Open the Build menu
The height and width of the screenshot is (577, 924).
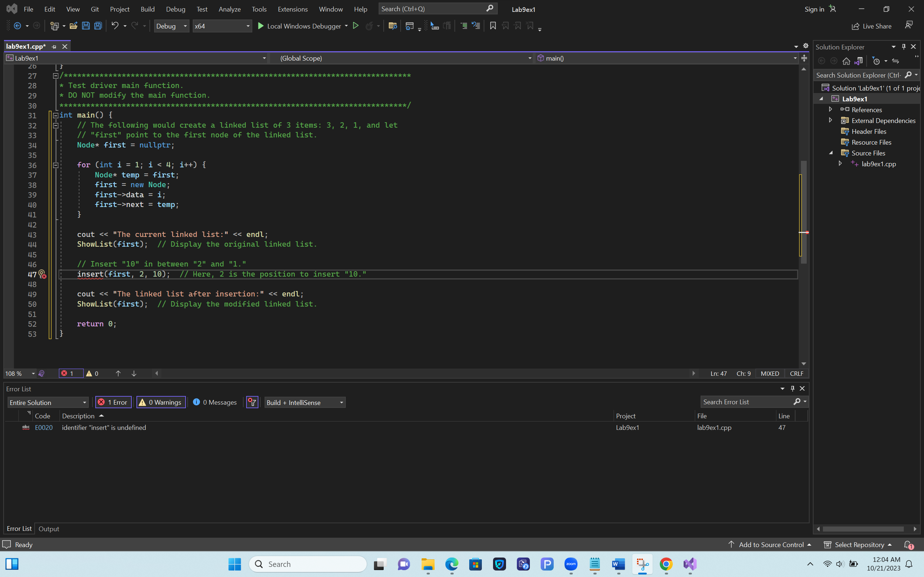147,9
